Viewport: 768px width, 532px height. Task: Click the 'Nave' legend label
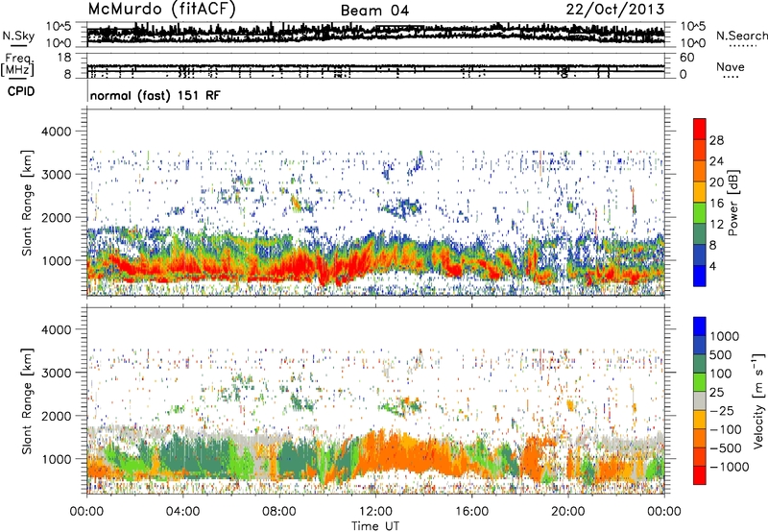pos(731,67)
